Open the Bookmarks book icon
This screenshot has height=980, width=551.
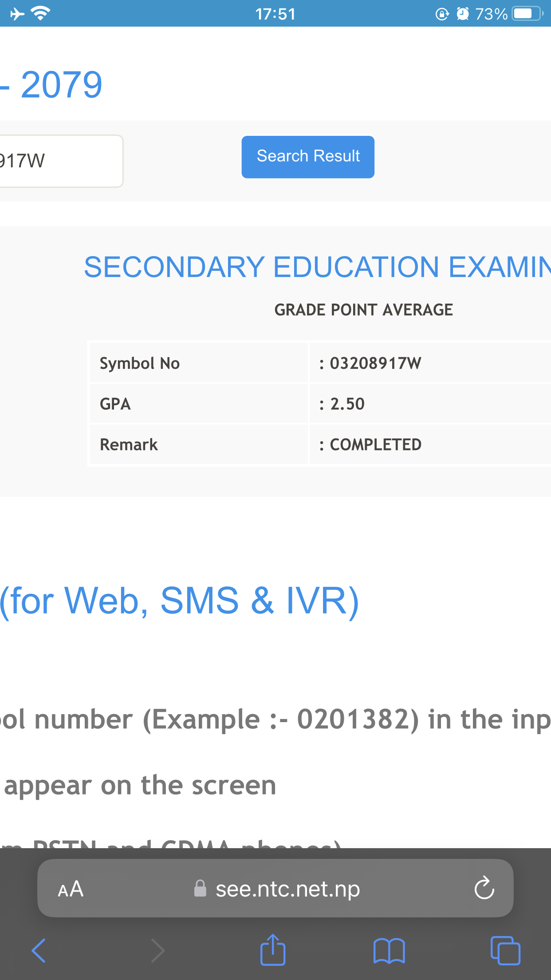coord(389,951)
